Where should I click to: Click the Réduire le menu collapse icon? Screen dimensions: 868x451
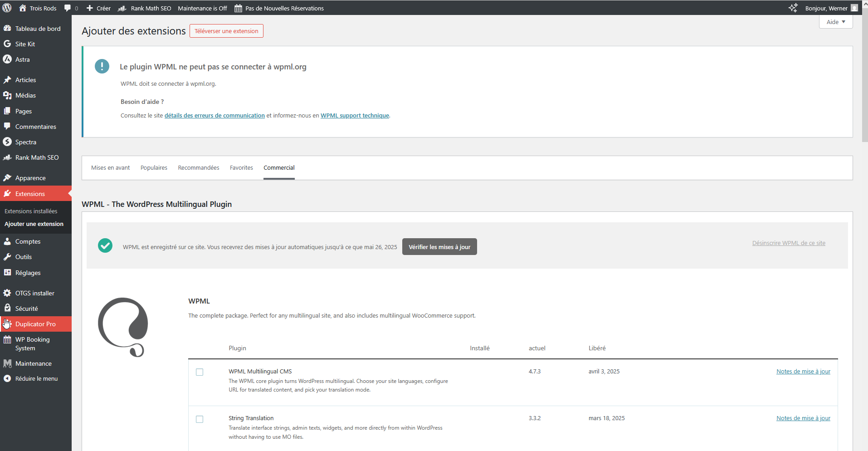7,378
